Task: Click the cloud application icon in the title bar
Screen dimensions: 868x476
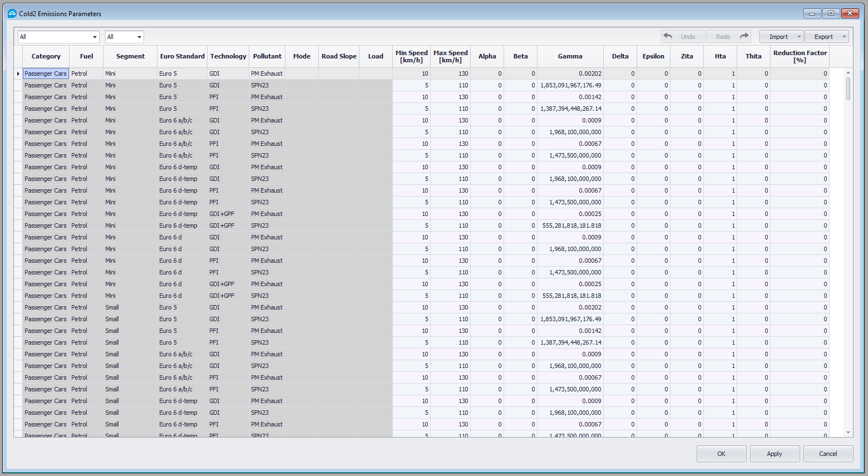Action: click(12, 13)
